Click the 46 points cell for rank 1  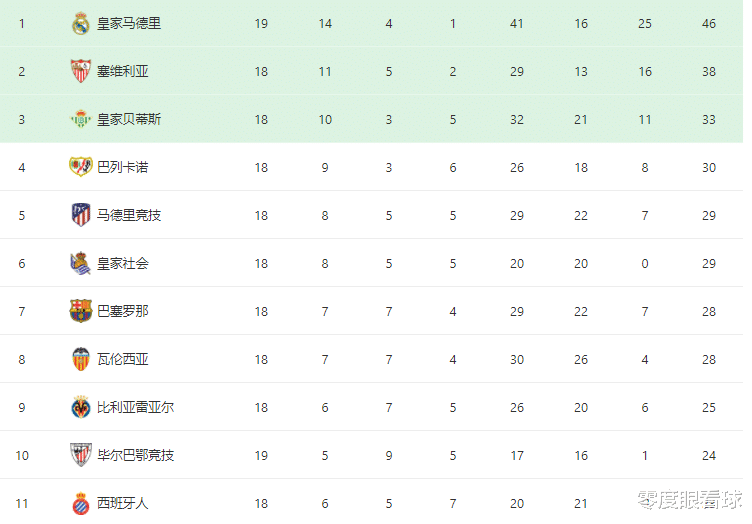(709, 23)
